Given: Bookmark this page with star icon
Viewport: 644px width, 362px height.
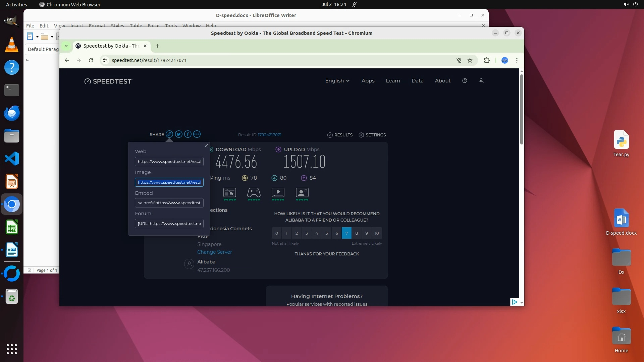Looking at the screenshot, I should (470, 60).
